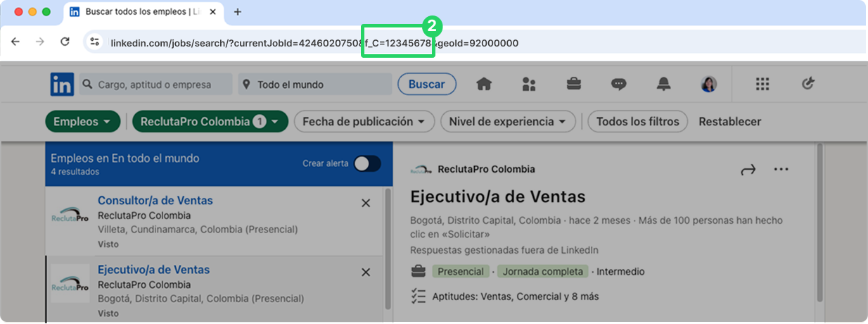Open the apps grid icon
Image resolution: width=868 pixels, height=324 pixels.
[x=762, y=85]
